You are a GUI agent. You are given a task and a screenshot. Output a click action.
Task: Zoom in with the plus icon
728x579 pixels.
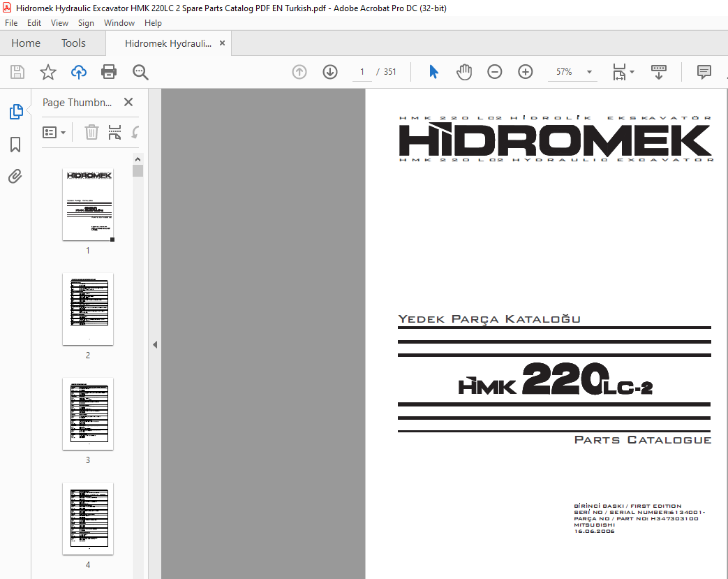[x=525, y=72]
